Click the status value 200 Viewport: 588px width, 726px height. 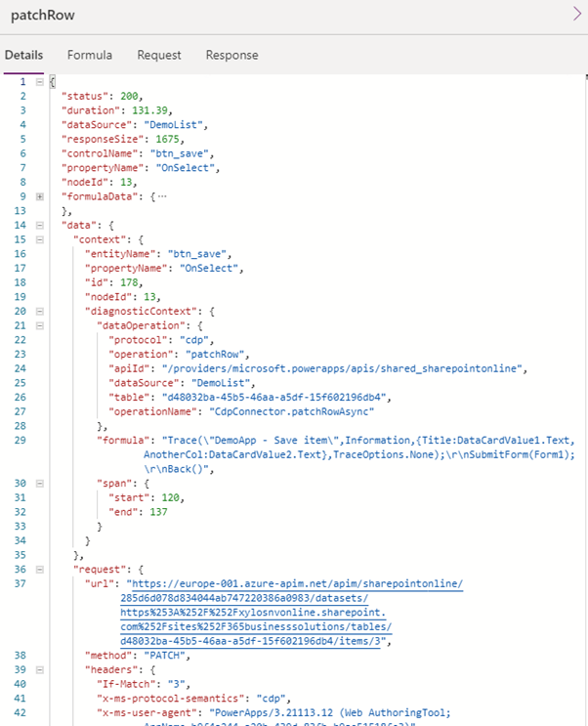pos(129,96)
